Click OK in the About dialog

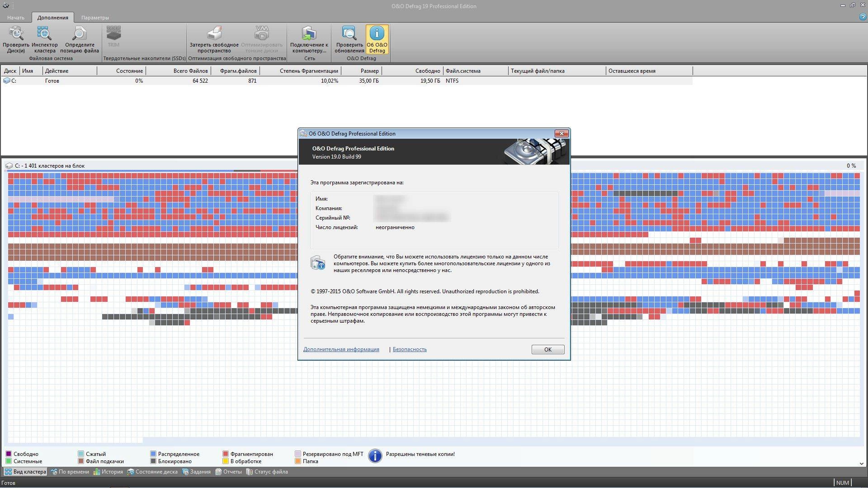click(547, 349)
